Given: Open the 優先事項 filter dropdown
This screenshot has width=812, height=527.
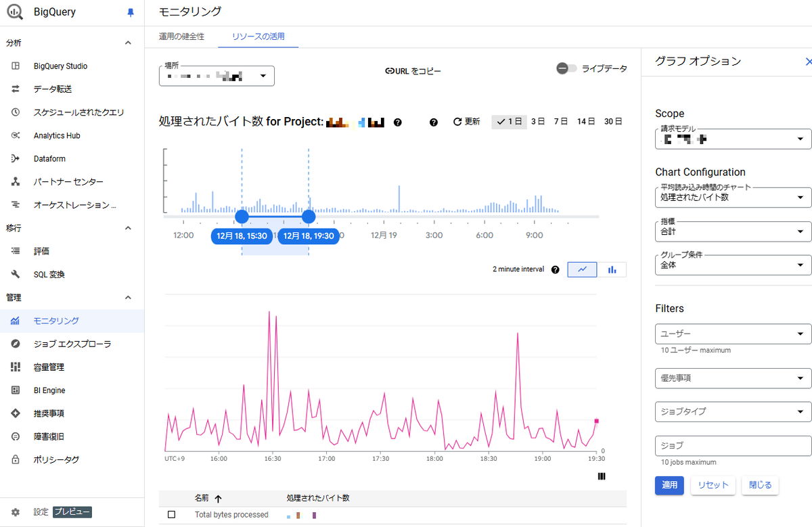Looking at the screenshot, I should click(x=734, y=378).
